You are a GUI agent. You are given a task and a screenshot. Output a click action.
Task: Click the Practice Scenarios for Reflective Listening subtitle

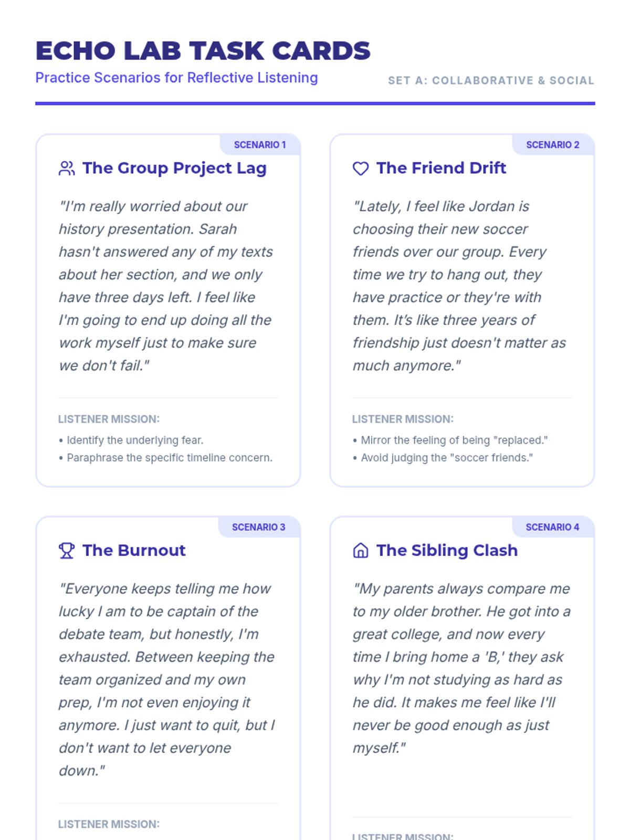(x=176, y=78)
